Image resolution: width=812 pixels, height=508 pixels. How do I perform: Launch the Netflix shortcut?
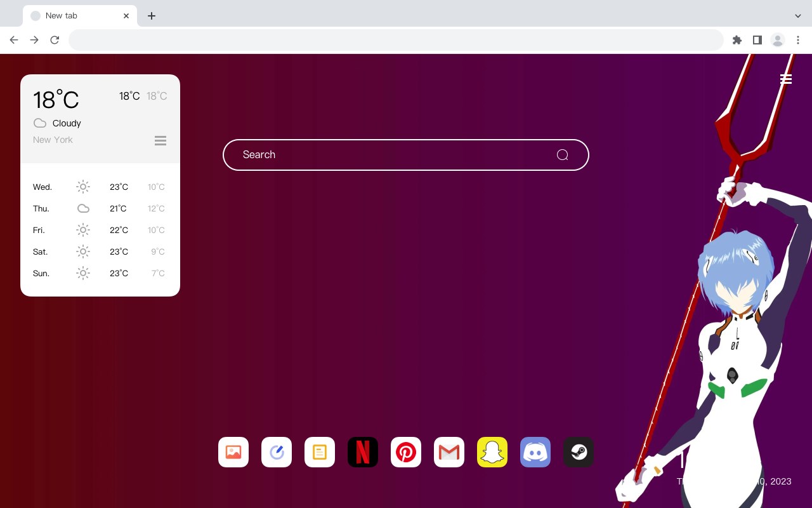363,452
